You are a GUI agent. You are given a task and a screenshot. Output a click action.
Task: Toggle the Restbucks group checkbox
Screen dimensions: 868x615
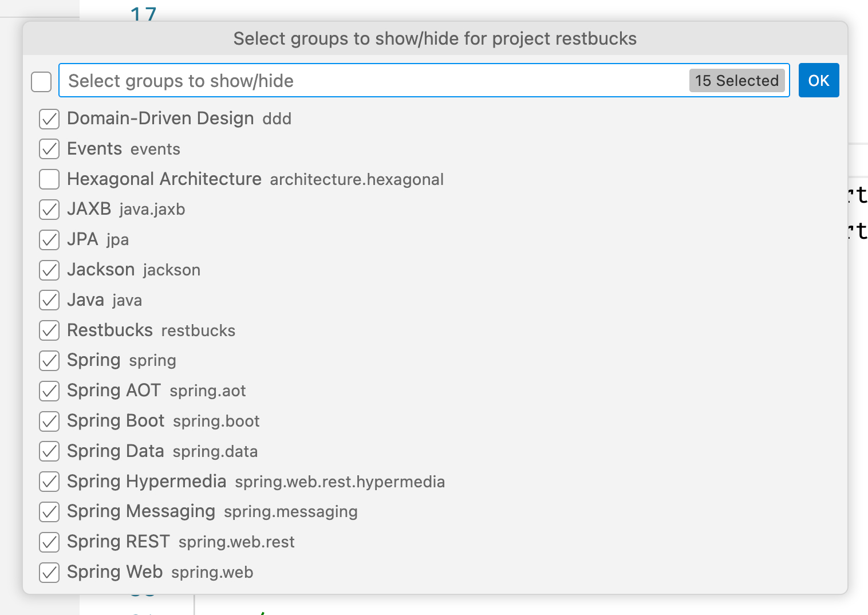pos(49,330)
